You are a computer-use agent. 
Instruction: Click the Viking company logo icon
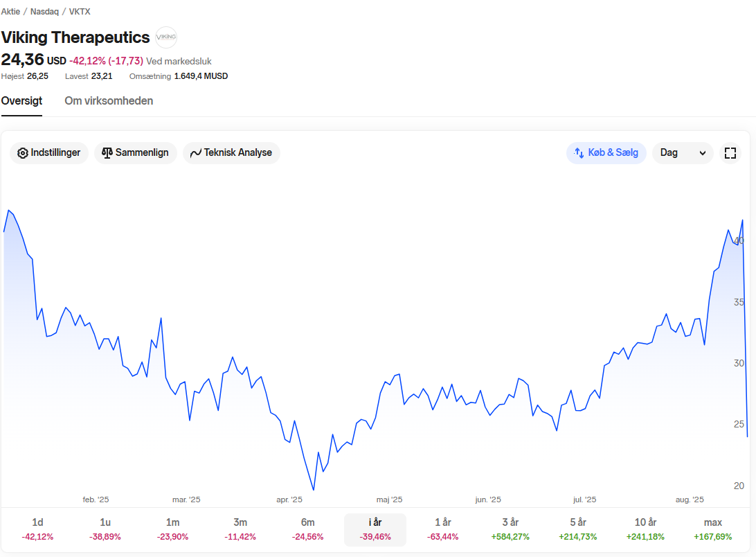(x=166, y=37)
